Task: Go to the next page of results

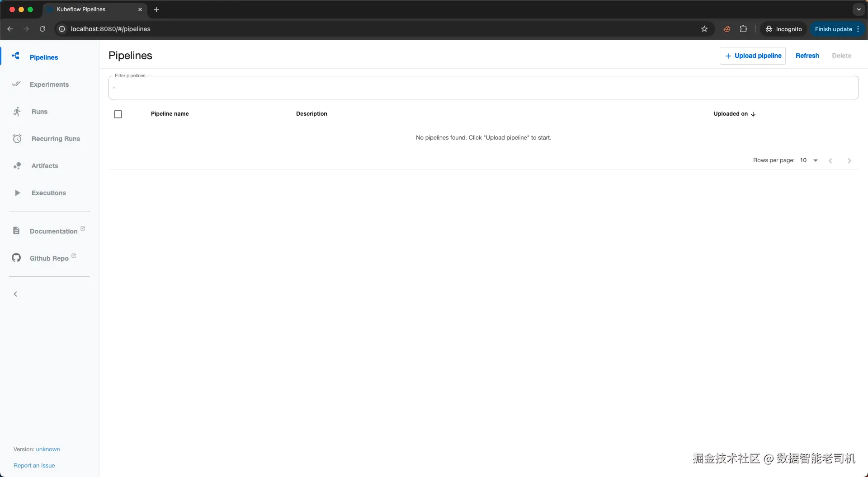Action: pos(849,161)
